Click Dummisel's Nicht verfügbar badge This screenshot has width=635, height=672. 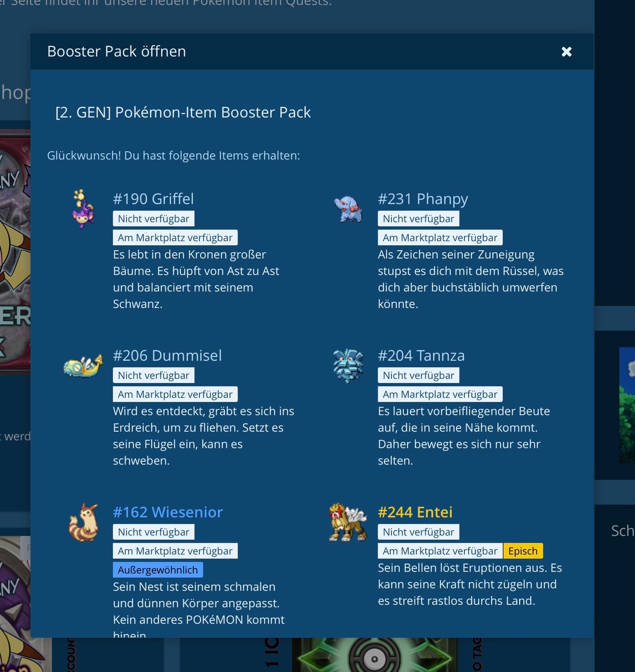click(153, 375)
